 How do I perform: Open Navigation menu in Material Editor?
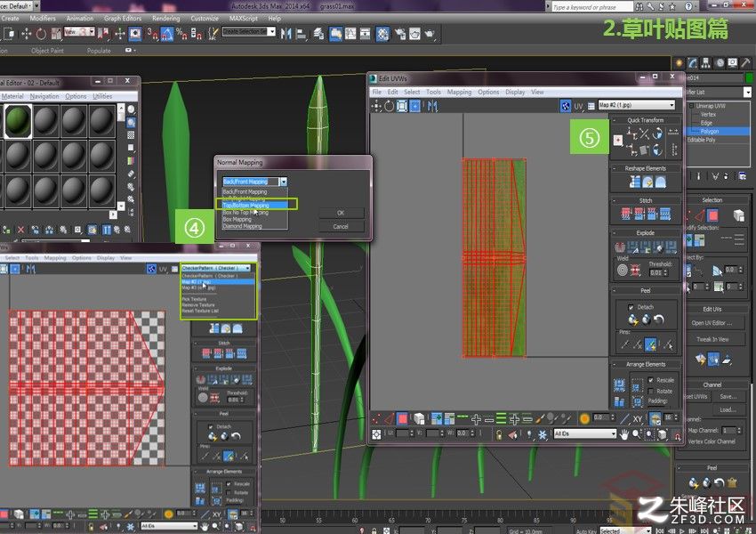[44, 96]
